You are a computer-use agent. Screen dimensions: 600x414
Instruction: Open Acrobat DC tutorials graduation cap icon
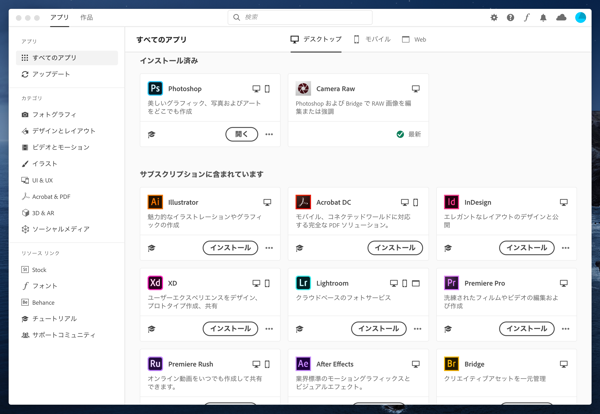[300, 248]
